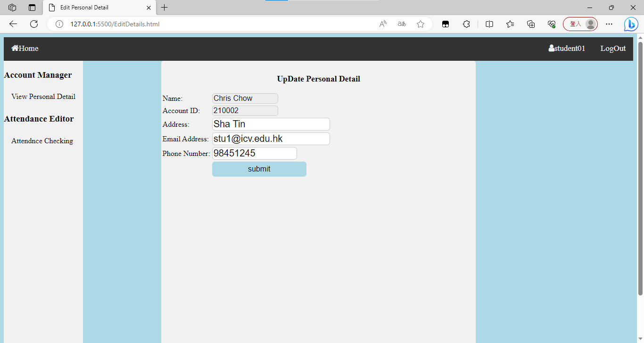Screen dimensions: 644x343
Task: Click the student01 user icon
Action: click(552, 48)
